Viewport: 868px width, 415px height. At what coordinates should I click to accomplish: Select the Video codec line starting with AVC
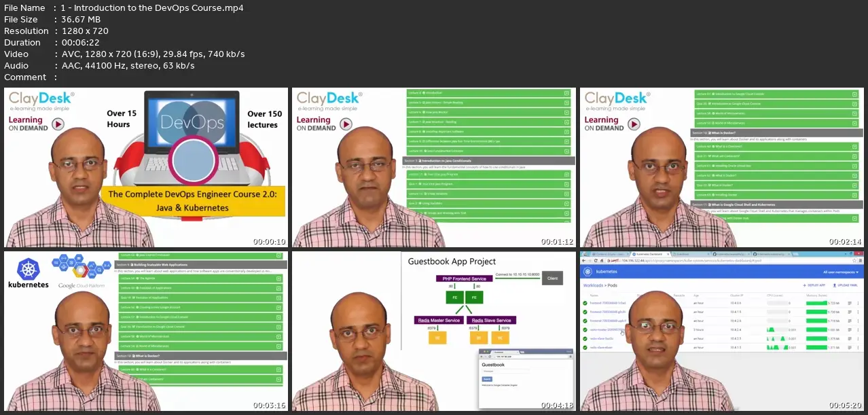[153, 54]
